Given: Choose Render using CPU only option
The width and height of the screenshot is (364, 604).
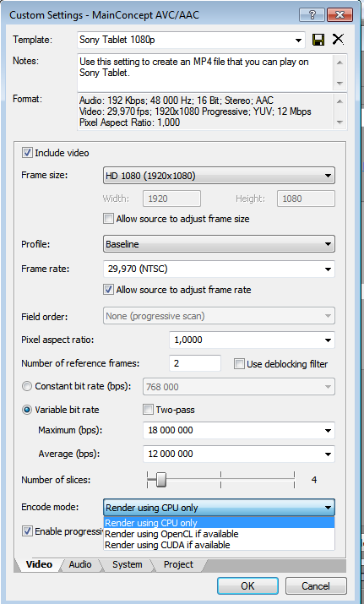Looking at the screenshot, I should pyautogui.click(x=219, y=523).
